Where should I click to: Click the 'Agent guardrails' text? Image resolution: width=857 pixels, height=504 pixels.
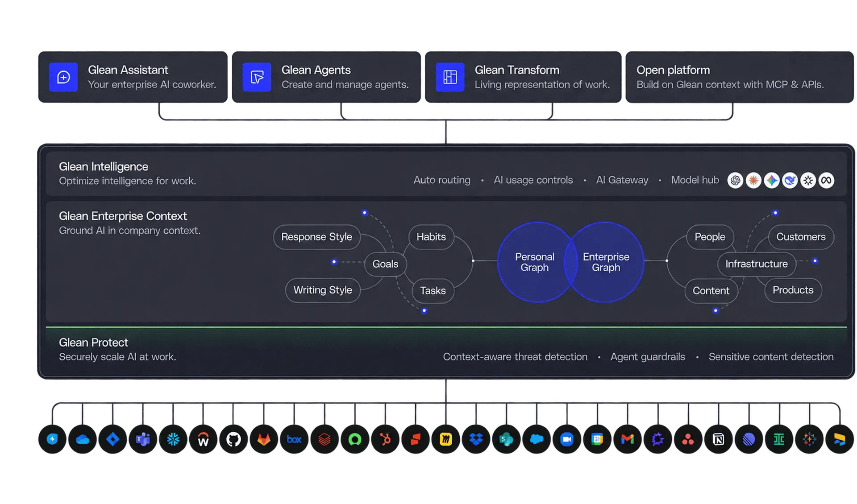[x=648, y=357]
